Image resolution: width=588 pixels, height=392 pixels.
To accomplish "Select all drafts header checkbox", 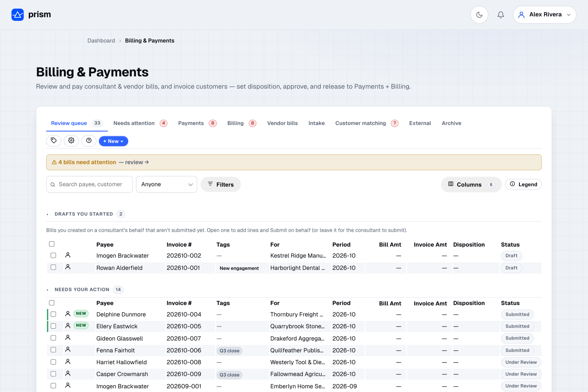I will [52, 244].
